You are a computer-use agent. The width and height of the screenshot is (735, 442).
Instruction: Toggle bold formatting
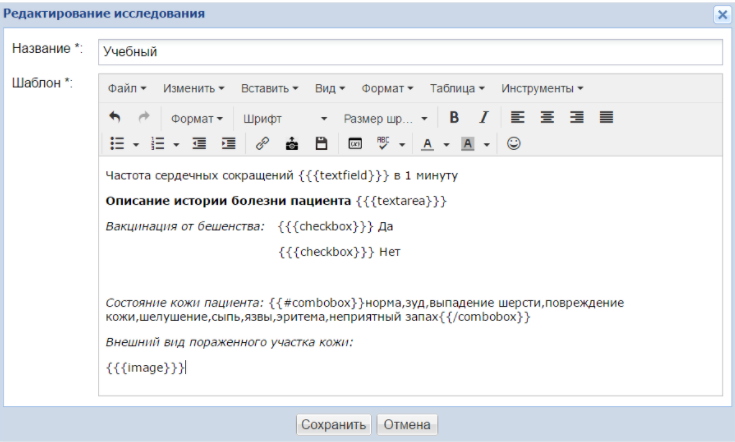(x=454, y=117)
